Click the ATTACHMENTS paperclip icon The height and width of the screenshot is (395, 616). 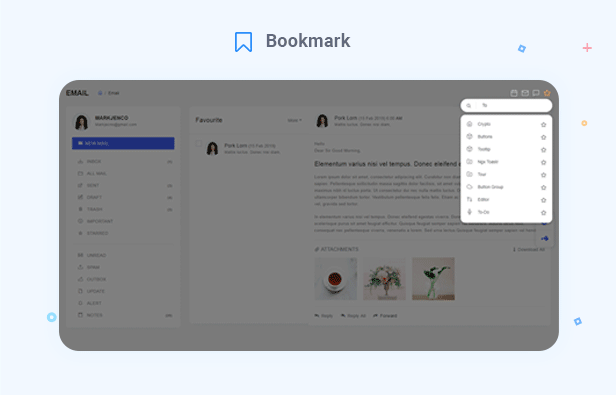click(x=317, y=249)
